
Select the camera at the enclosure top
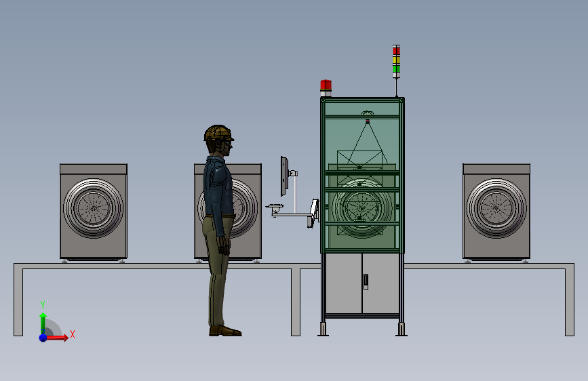click(368, 121)
